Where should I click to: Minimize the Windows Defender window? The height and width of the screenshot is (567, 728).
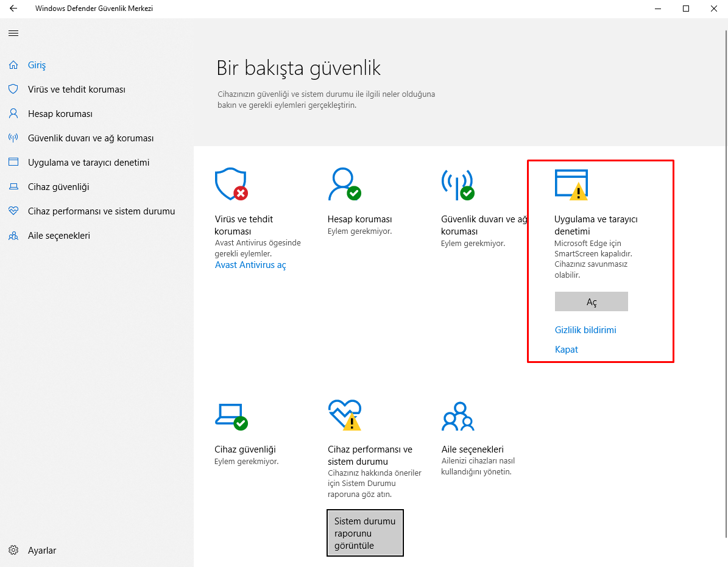coord(658,9)
